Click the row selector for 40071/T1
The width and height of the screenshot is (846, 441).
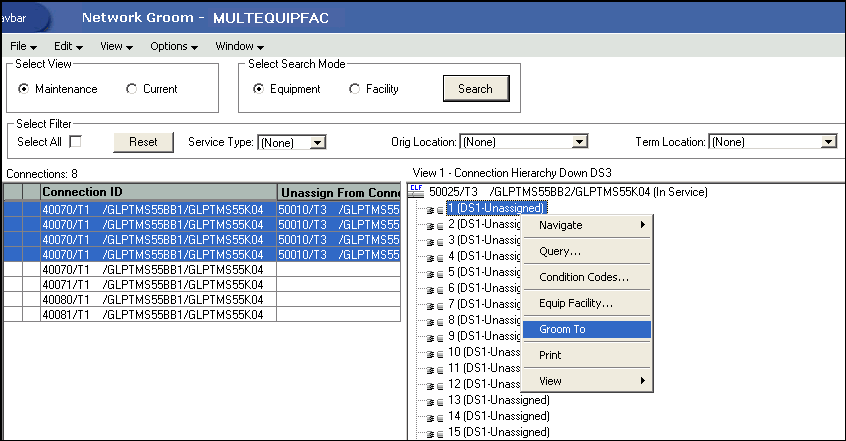[13, 284]
